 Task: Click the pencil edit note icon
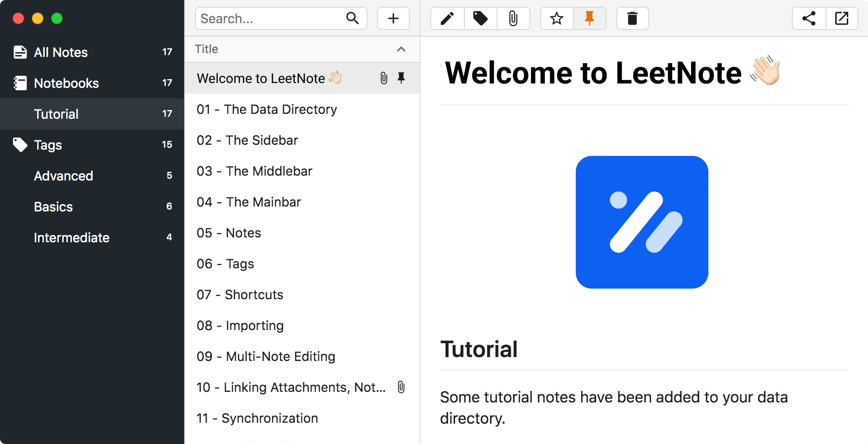[x=448, y=19]
